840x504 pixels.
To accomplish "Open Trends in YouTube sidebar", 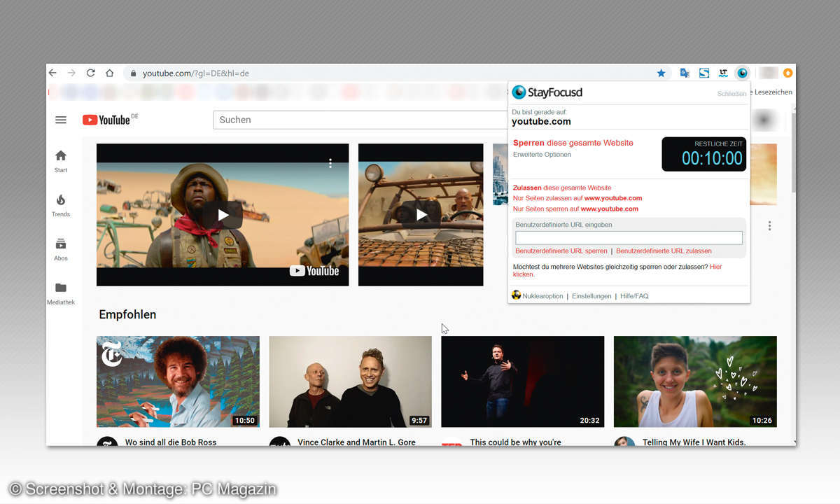I will coord(61,204).
